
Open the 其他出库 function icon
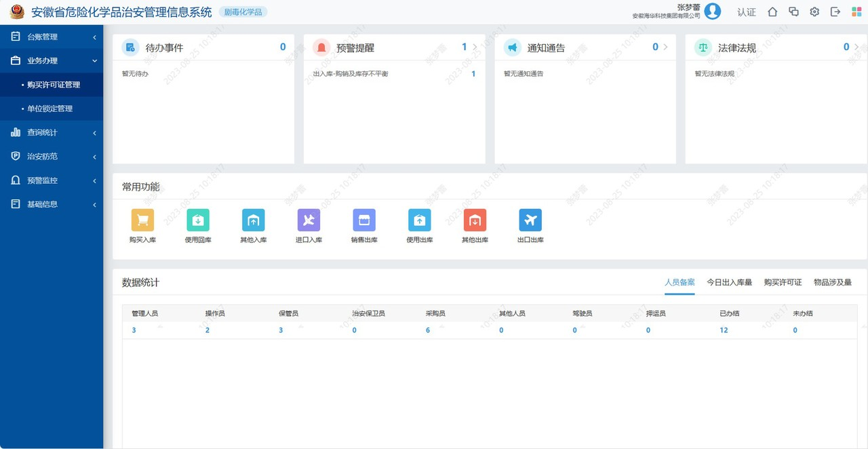[475, 220]
